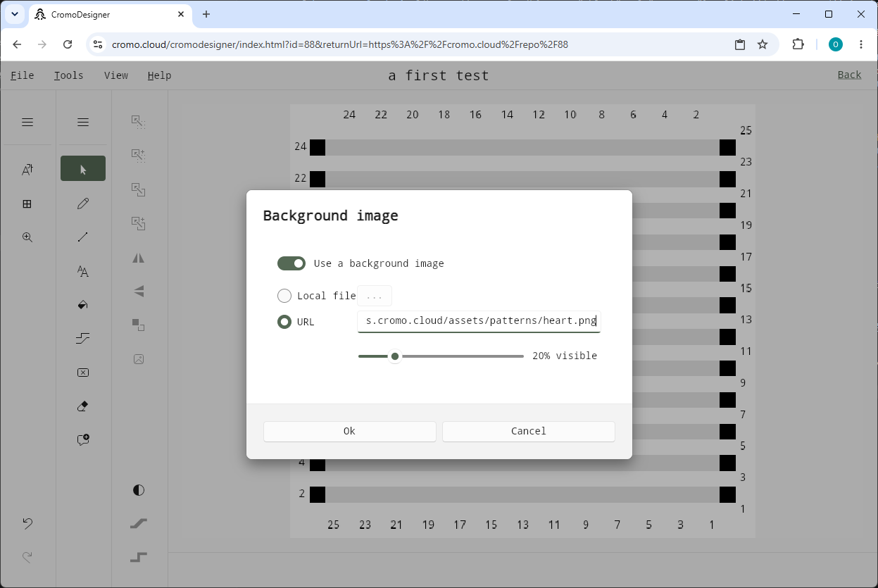Open a new browser tab
Image resolution: width=878 pixels, height=588 pixels.
[206, 14]
